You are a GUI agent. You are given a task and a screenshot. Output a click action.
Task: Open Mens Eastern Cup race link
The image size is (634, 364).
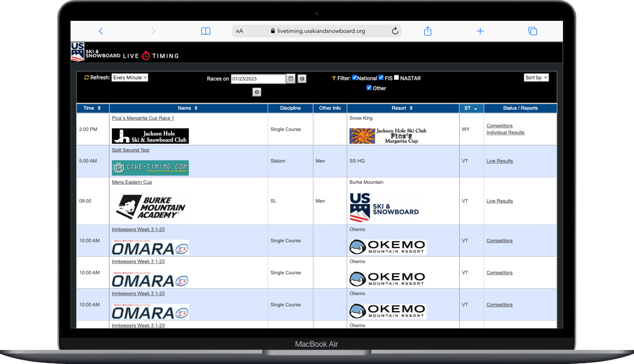(x=132, y=182)
